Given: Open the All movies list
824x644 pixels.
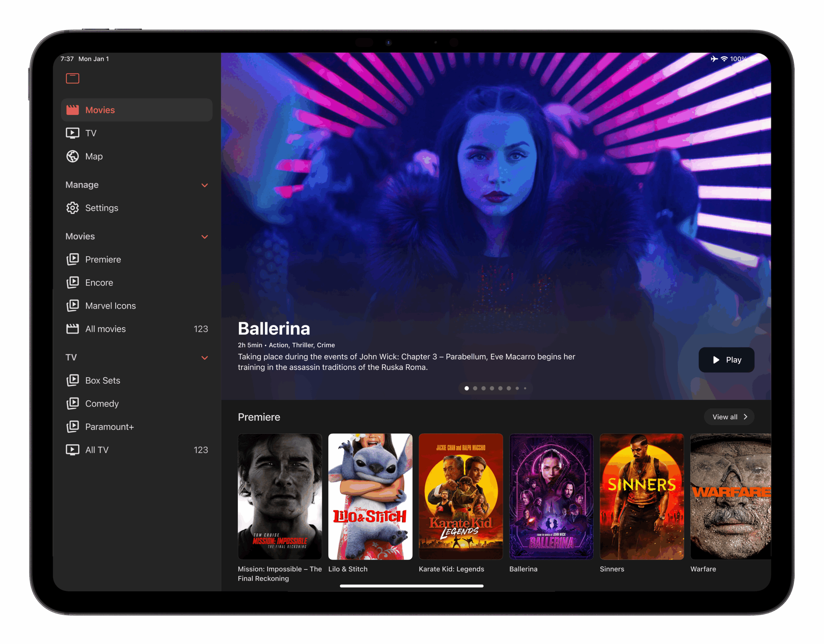Looking at the screenshot, I should click(x=105, y=329).
